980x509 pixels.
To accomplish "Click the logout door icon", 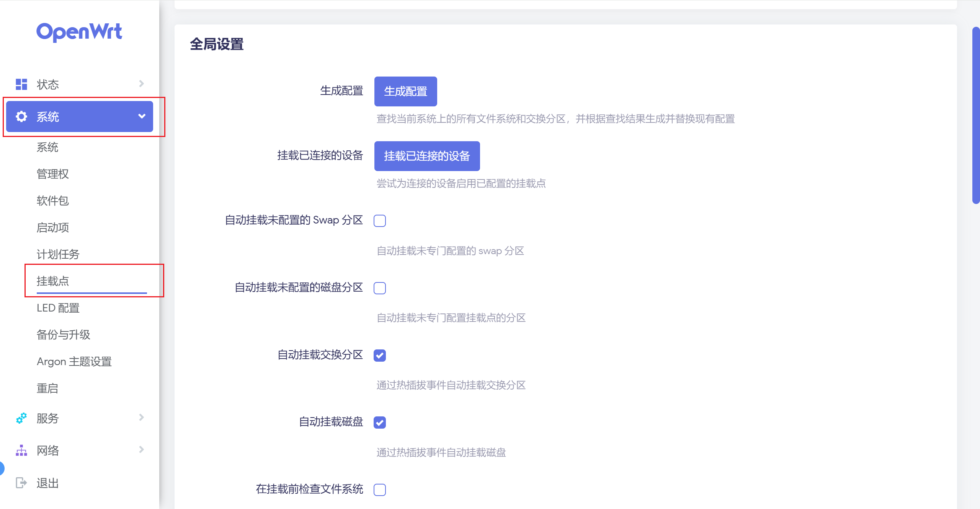I will pos(21,483).
